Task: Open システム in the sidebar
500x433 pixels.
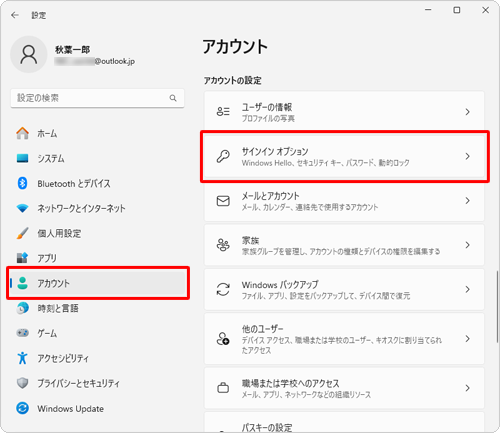Action: pyautogui.click(x=97, y=158)
